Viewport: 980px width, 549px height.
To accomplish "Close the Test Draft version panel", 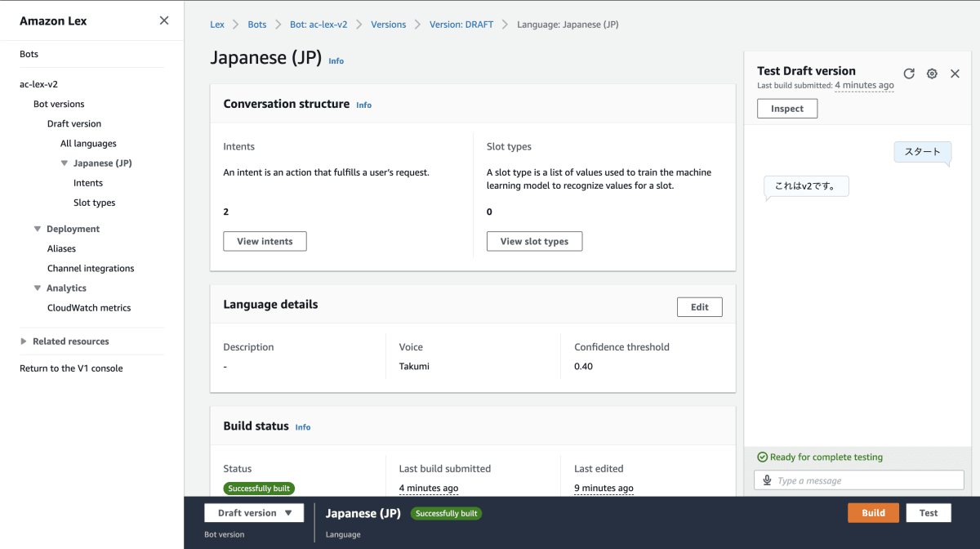I will coord(955,74).
